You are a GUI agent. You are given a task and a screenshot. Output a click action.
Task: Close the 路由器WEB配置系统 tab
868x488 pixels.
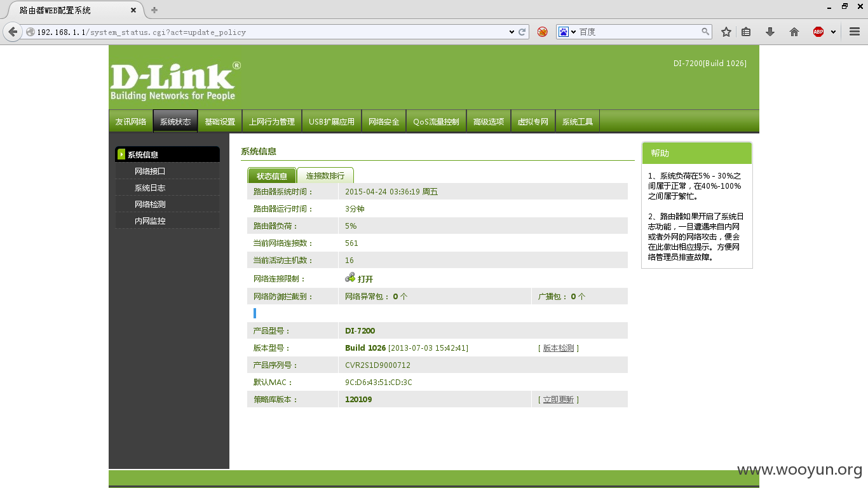(133, 10)
